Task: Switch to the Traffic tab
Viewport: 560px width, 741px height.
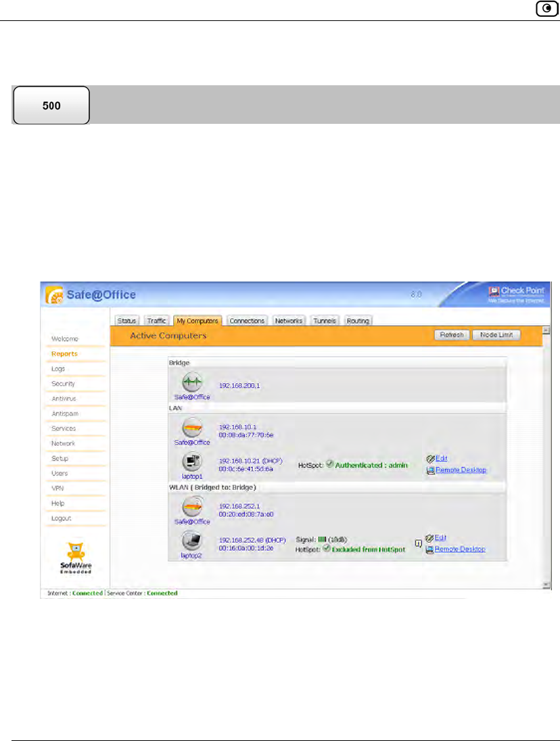Action: [156, 321]
